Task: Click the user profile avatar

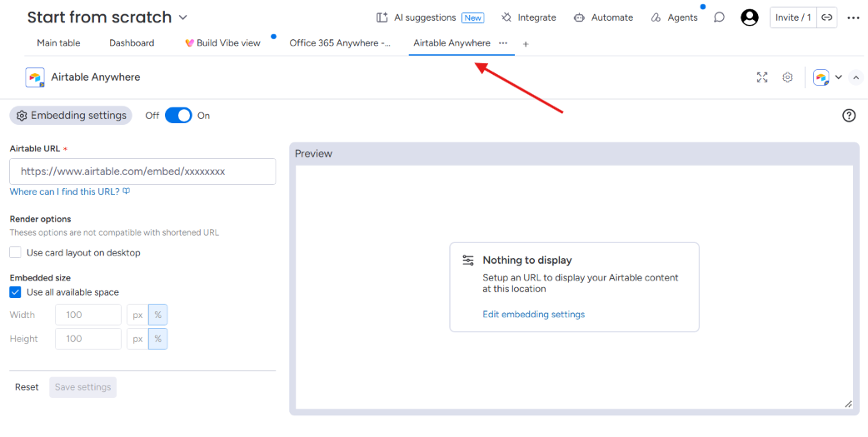Action: coord(750,17)
